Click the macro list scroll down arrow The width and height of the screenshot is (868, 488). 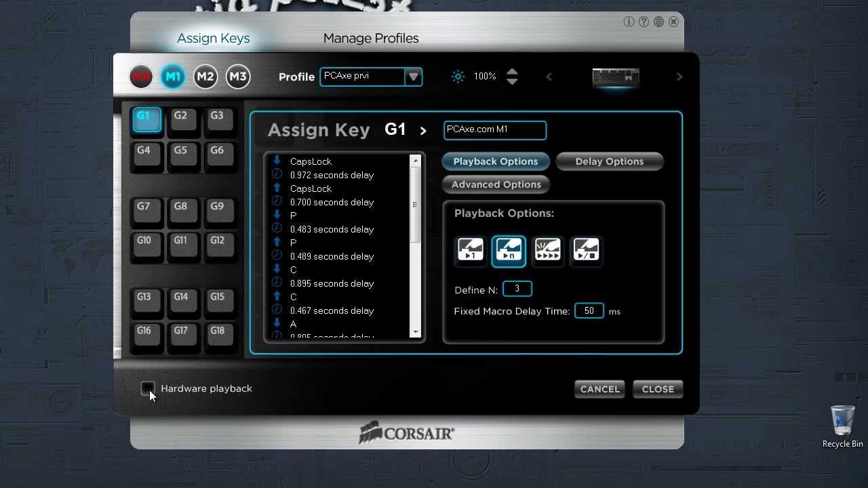pos(415,332)
